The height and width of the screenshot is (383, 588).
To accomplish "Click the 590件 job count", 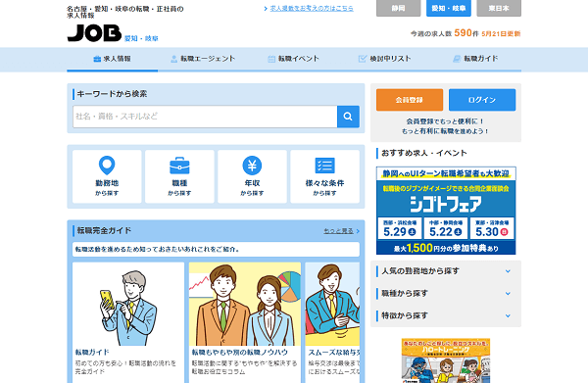I will click(466, 33).
